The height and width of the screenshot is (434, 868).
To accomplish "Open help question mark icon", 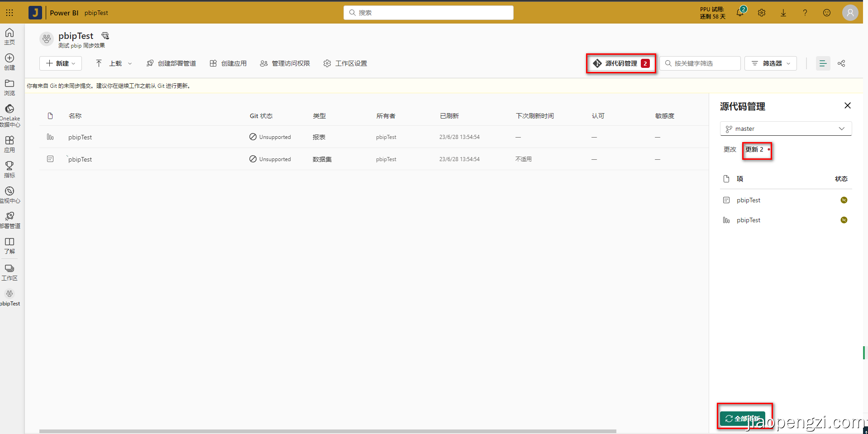I will pos(805,13).
